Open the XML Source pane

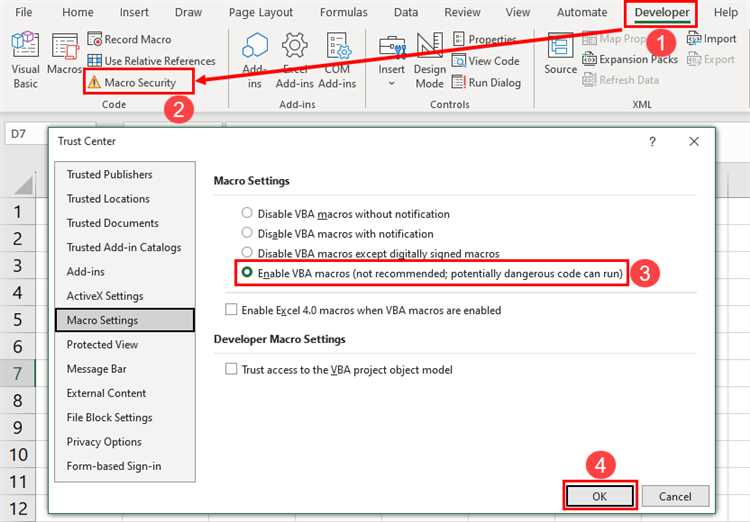[560, 54]
